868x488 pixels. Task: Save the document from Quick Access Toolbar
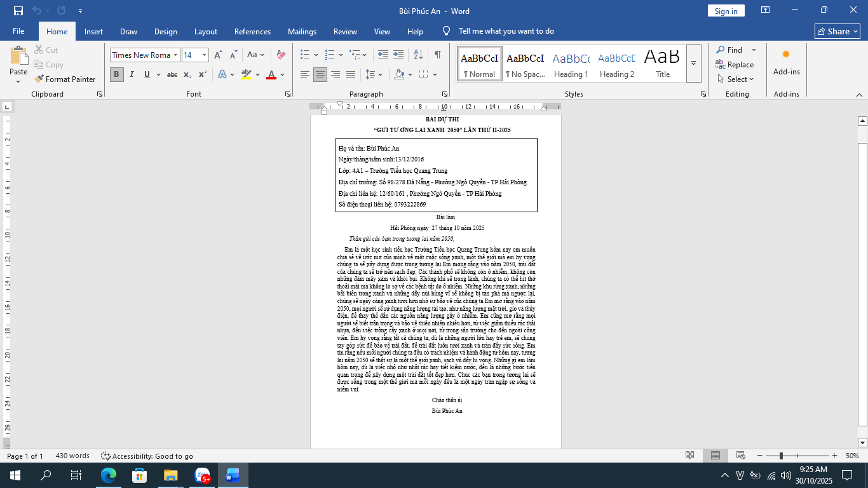point(18,11)
